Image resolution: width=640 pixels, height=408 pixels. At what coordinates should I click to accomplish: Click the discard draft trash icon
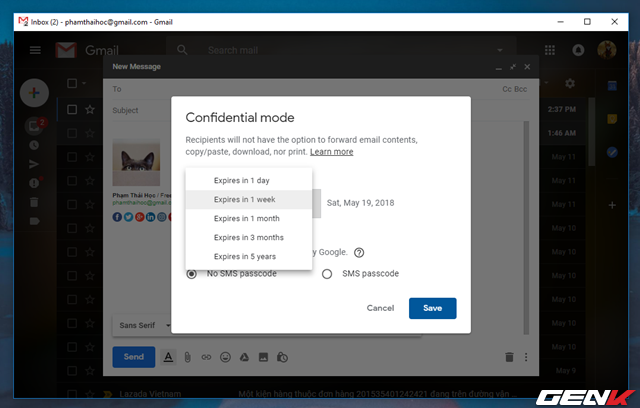[509, 357]
